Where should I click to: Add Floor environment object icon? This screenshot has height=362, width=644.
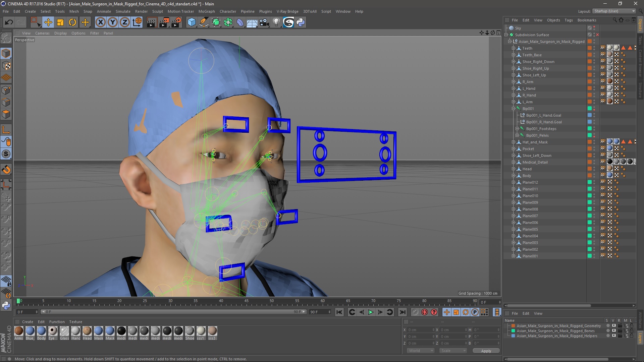(x=252, y=22)
